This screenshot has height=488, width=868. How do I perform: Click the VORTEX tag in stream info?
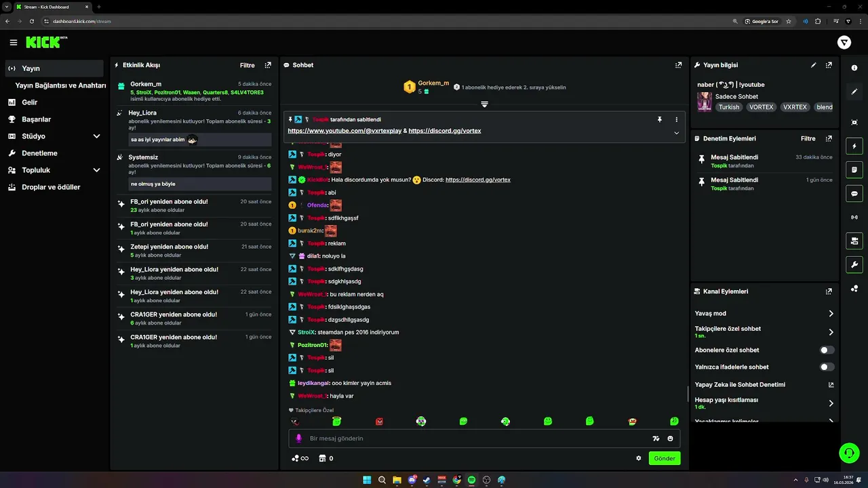pyautogui.click(x=761, y=107)
